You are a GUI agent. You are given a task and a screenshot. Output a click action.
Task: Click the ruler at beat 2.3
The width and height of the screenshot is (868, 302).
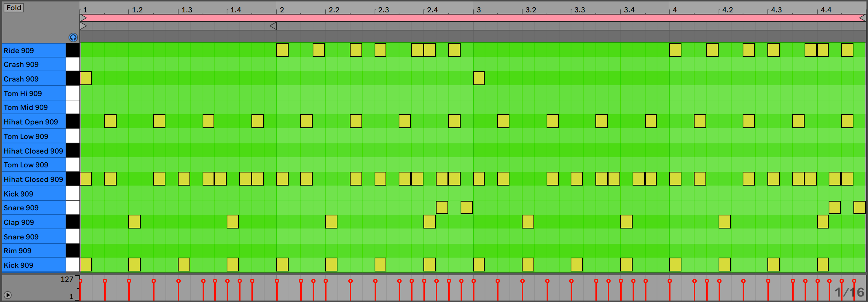pos(383,10)
